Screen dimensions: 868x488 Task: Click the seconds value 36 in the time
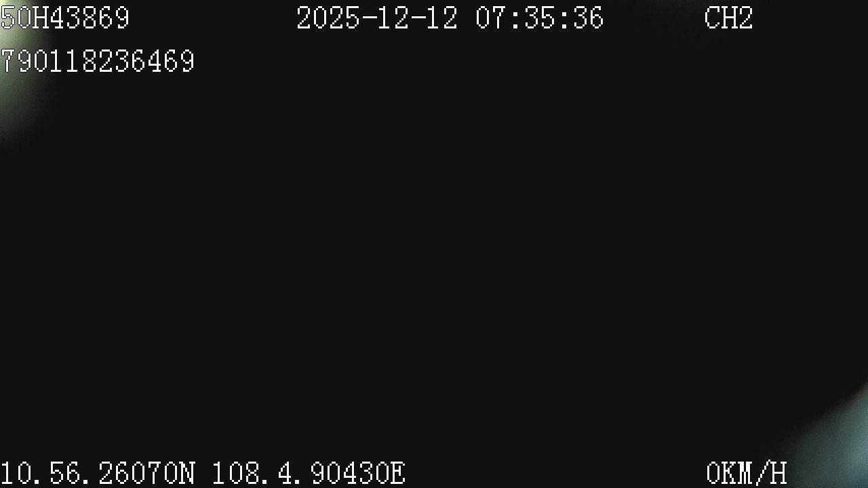[588, 18]
